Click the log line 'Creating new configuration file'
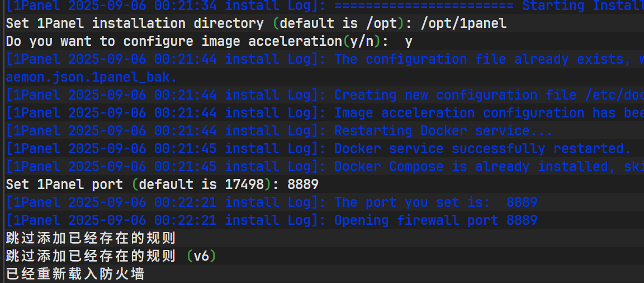This screenshot has width=644, height=283. tap(325, 95)
